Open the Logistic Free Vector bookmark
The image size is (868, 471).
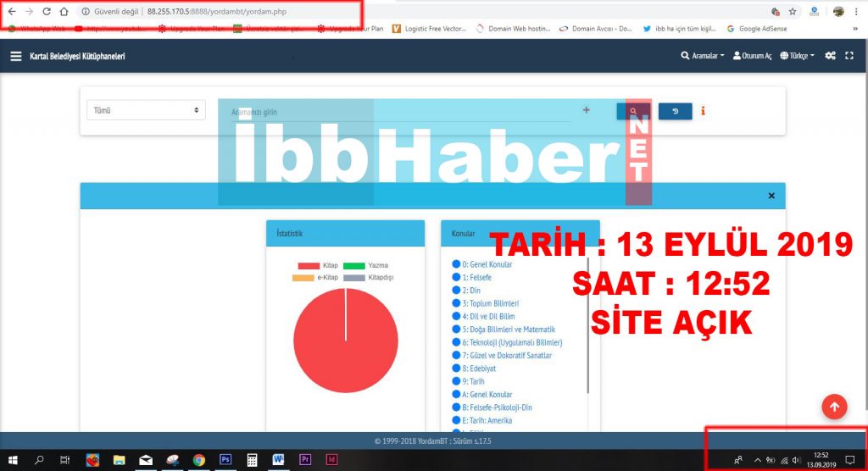click(x=430, y=29)
